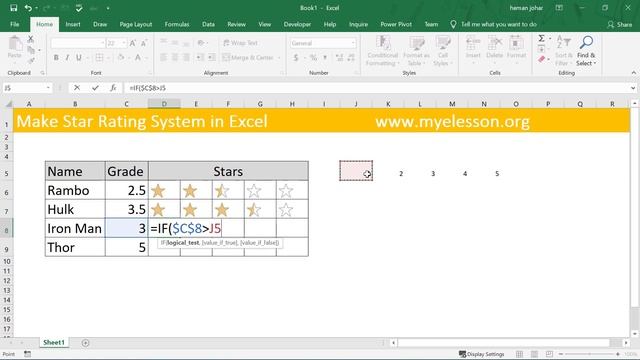Switch to Page Break Preview in status bar
Screen dimensions: 640x360
click(x=549, y=354)
